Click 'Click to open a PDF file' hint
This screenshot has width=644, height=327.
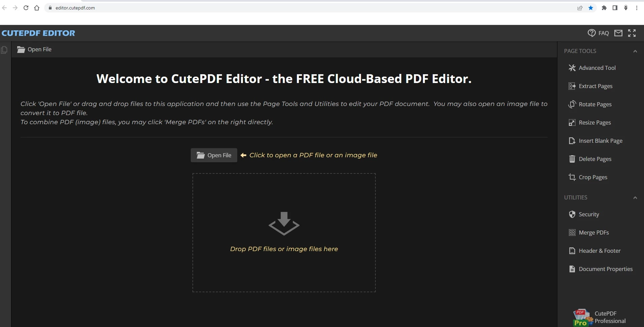tap(313, 155)
